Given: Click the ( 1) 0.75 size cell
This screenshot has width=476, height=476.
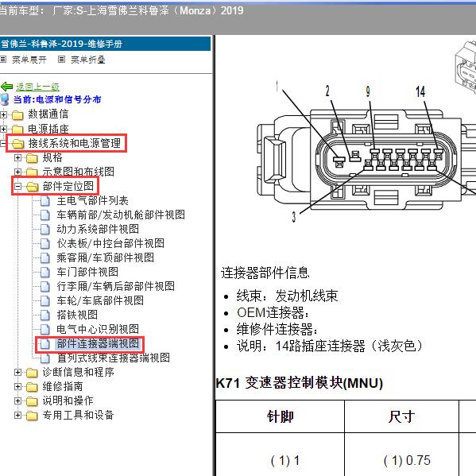Looking at the screenshot, I should tap(407, 461).
